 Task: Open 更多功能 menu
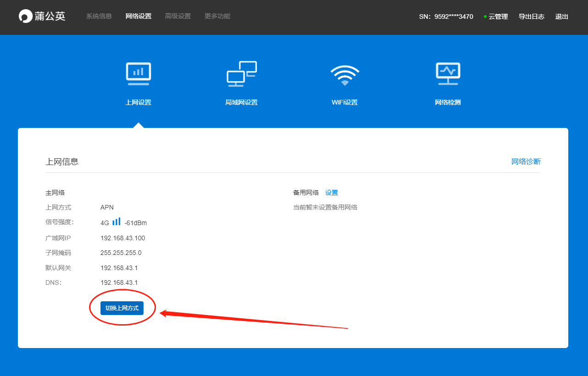[x=217, y=16]
